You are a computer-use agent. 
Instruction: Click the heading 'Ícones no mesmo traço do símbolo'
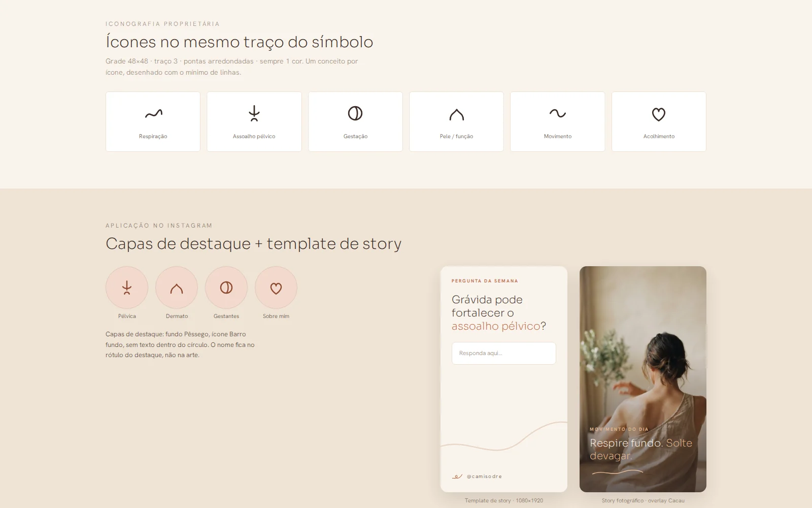point(239,42)
